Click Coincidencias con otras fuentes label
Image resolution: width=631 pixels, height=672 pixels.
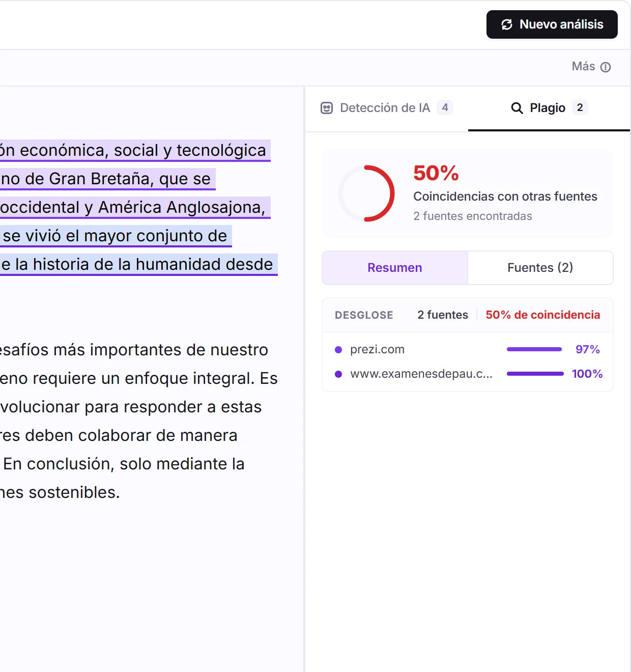(x=505, y=197)
